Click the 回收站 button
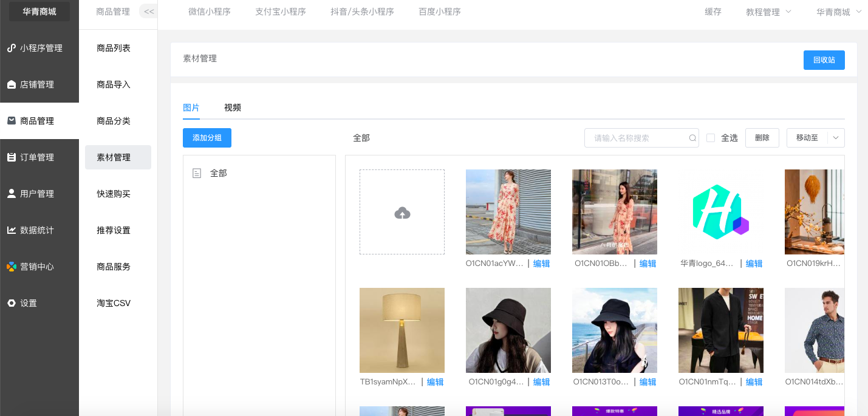The height and width of the screenshot is (416, 868). point(824,60)
